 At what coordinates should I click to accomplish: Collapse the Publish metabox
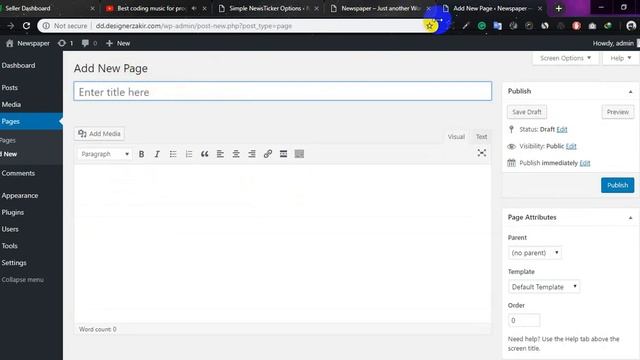(630, 91)
